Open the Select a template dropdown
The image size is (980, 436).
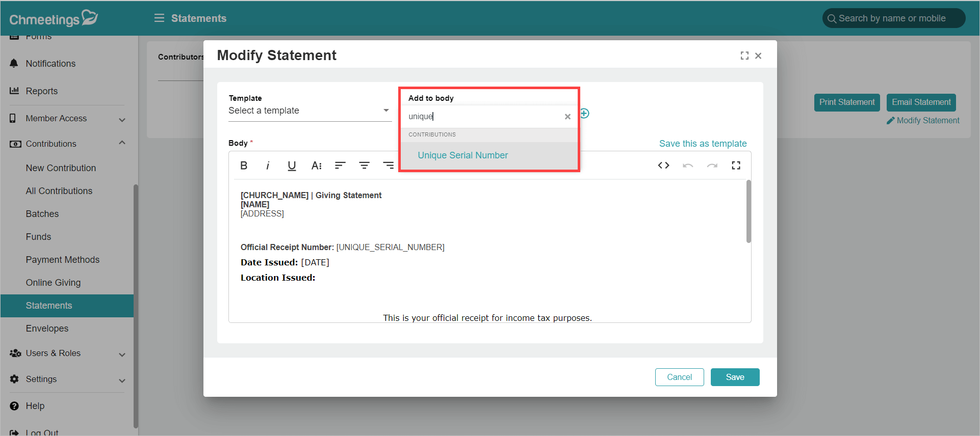[310, 111]
